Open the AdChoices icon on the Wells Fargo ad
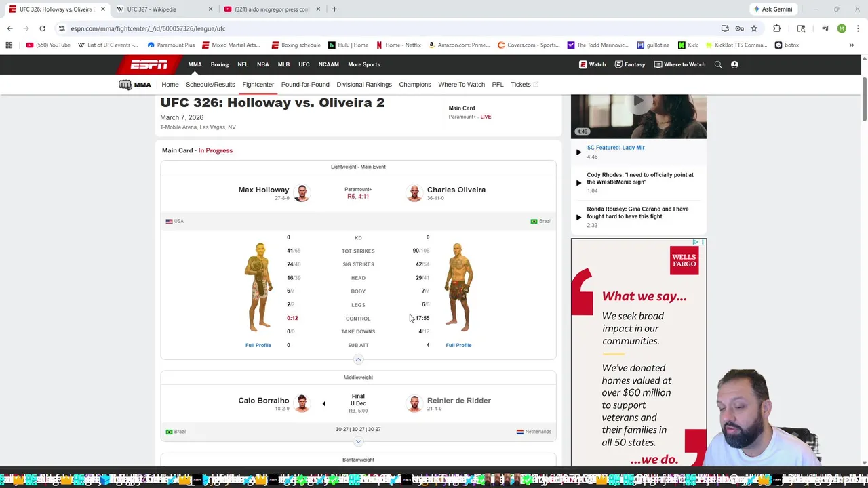Image resolution: width=868 pixels, height=488 pixels. [695, 242]
